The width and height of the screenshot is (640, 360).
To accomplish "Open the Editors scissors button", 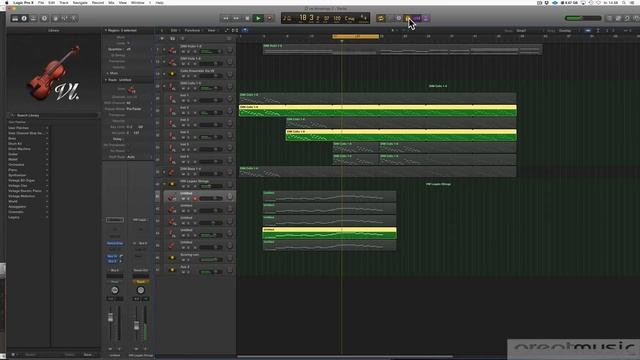I will (74, 18).
